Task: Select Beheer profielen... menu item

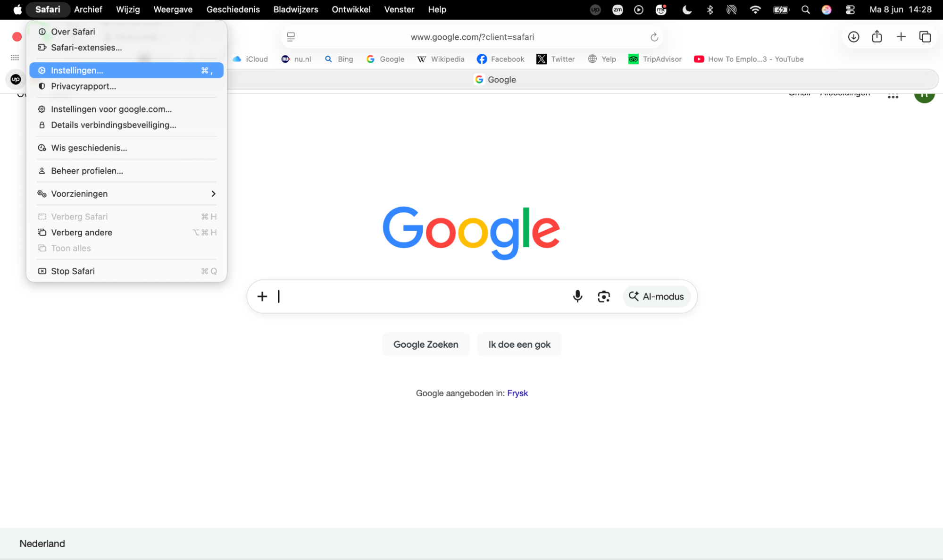Action: point(126,171)
